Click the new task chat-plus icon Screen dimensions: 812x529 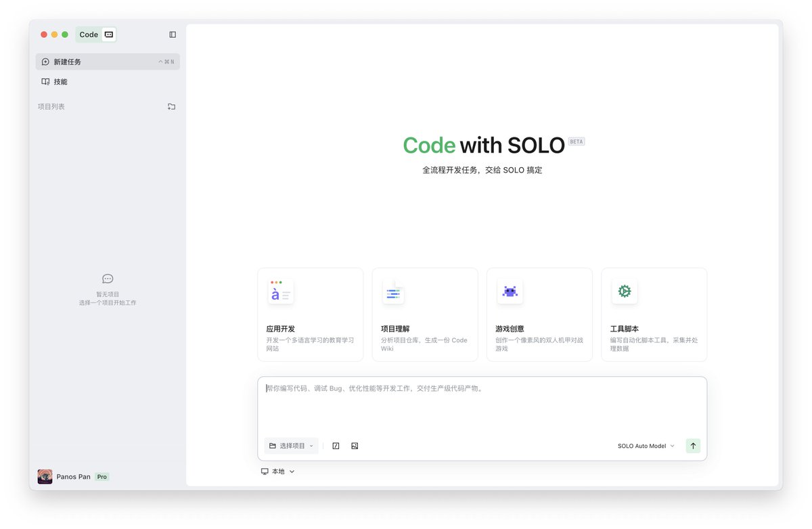pos(45,62)
